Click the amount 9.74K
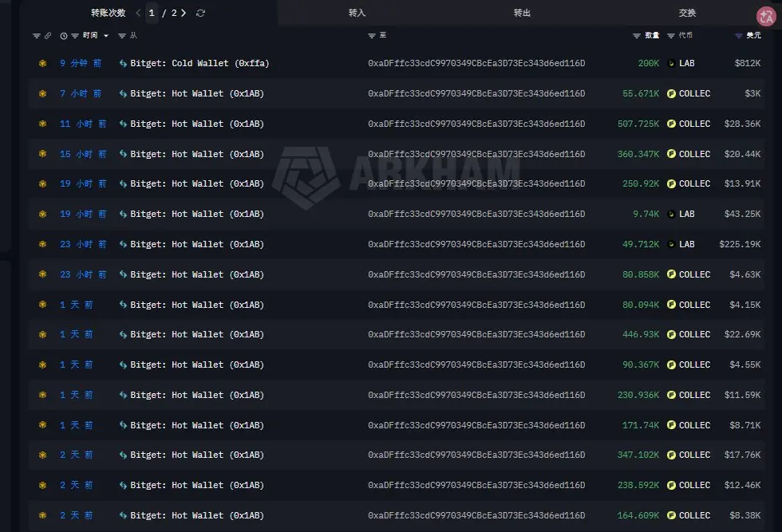Screen dimensions: 782x532 pos(646,214)
